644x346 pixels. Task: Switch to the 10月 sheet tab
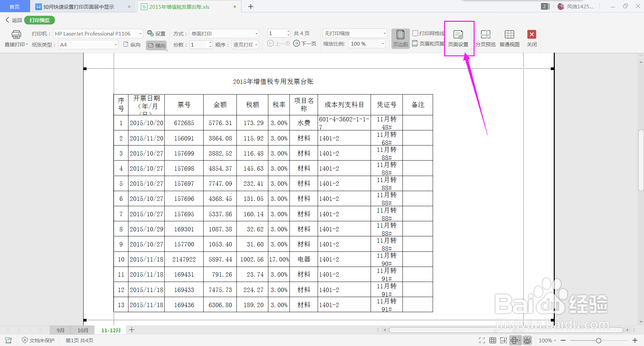(83, 330)
